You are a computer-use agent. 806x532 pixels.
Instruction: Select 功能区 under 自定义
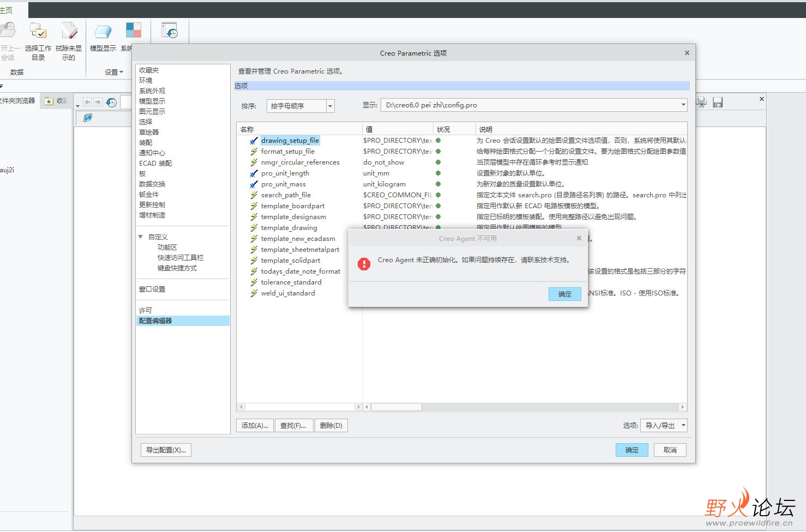tap(167, 247)
